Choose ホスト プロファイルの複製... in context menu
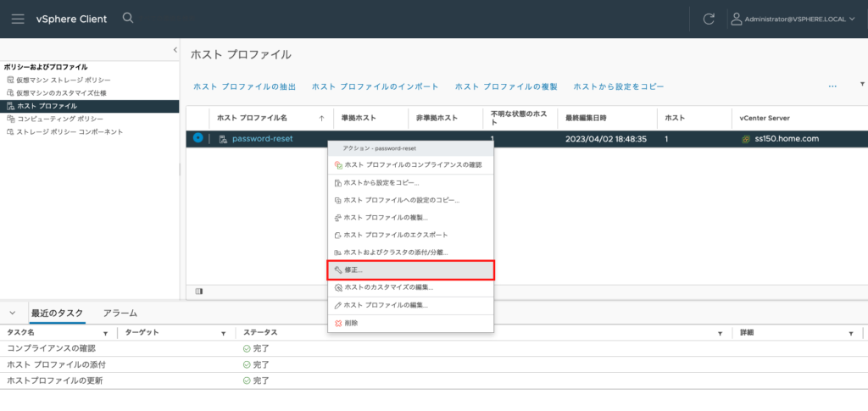Screen dimensions: 868x411 pyautogui.click(x=411, y=218)
